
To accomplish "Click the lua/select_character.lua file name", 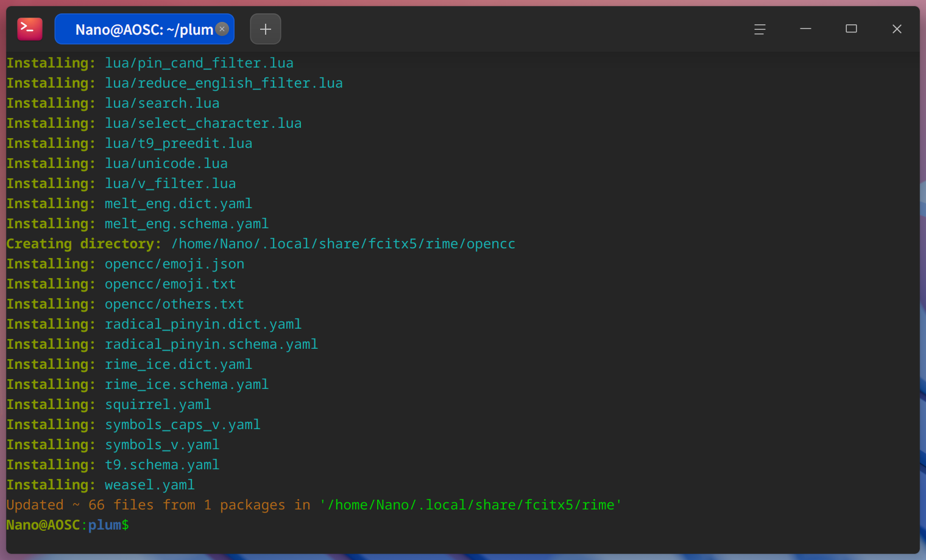I will (x=203, y=124).
